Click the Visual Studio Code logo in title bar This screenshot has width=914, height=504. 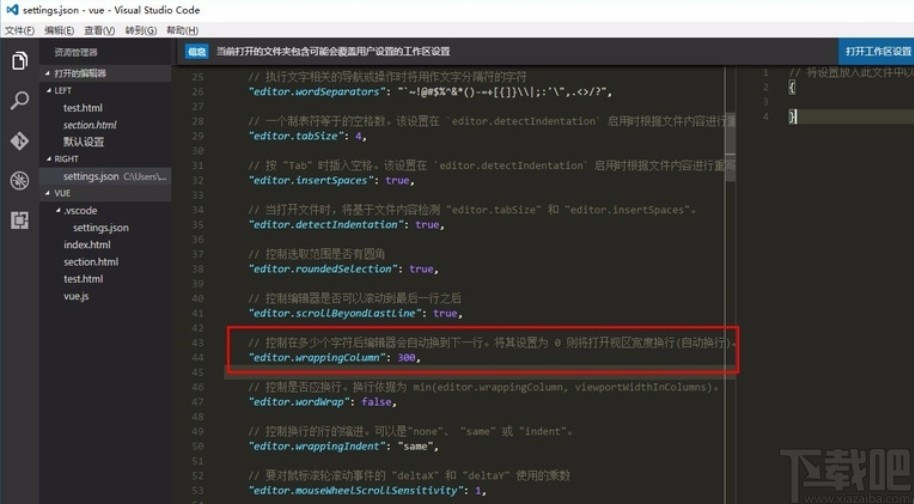12,10
